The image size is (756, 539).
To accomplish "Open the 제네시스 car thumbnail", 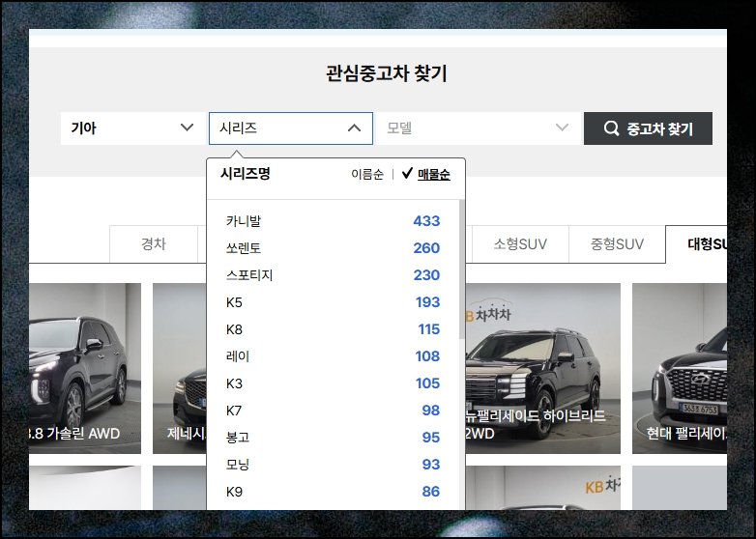I will (x=180, y=368).
